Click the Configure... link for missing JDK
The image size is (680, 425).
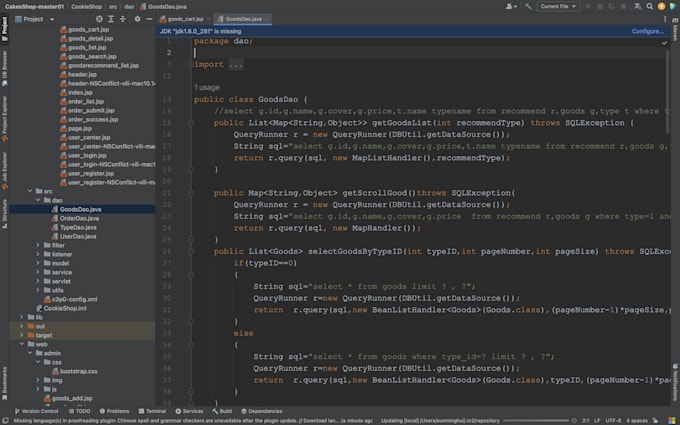pos(648,31)
